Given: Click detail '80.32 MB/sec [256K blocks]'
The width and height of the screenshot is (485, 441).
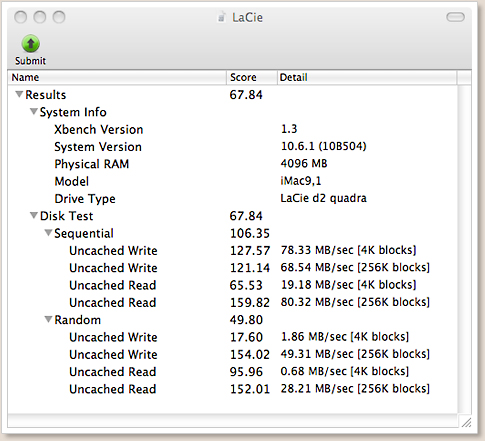Looking at the screenshot, I should pyautogui.click(x=355, y=302).
